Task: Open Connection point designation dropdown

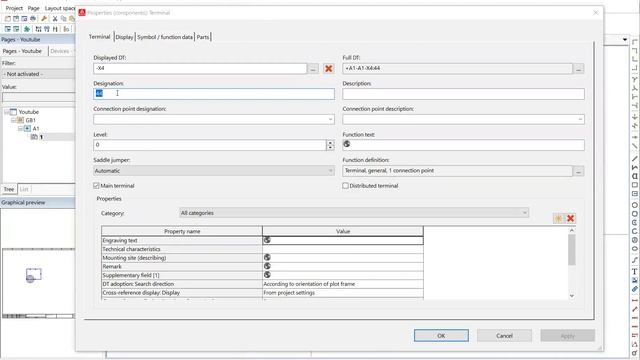Action: point(330,119)
